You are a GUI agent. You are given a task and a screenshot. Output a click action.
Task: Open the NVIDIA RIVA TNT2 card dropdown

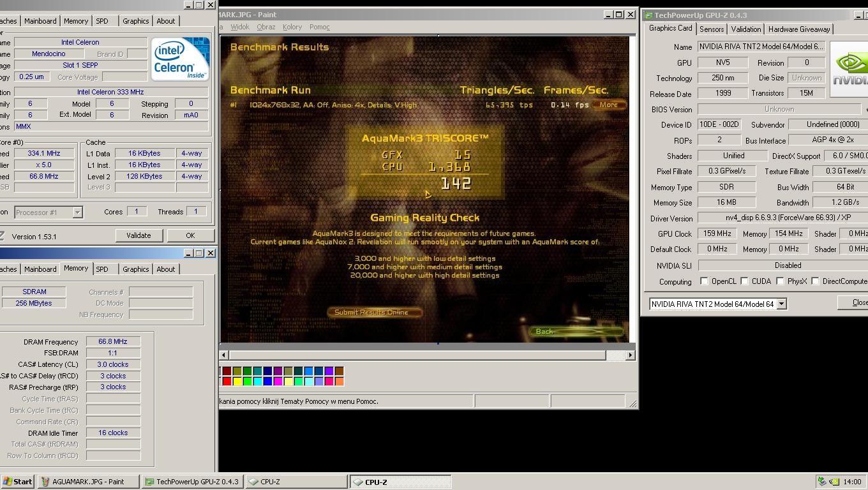(x=781, y=304)
